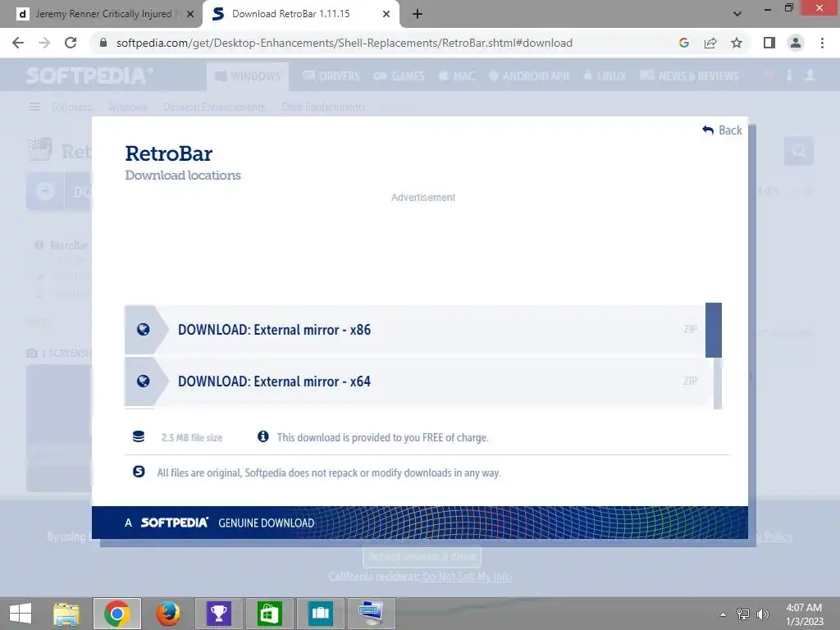The width and height of the screenshot is (840, 630).
Task: Open the Mac section
Action: (457, 76)
